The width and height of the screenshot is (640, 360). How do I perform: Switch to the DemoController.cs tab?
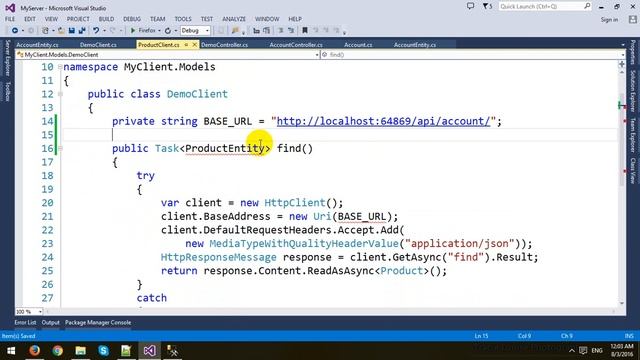224,45
